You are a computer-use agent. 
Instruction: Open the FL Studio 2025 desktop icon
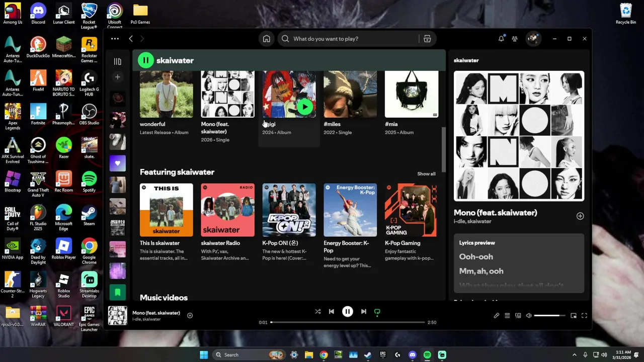pos(38,217)
